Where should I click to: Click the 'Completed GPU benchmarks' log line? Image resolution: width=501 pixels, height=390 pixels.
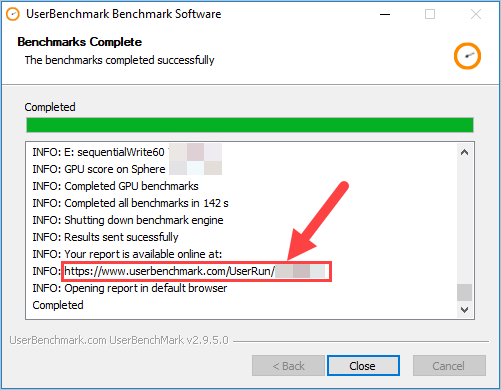[115, 186]
